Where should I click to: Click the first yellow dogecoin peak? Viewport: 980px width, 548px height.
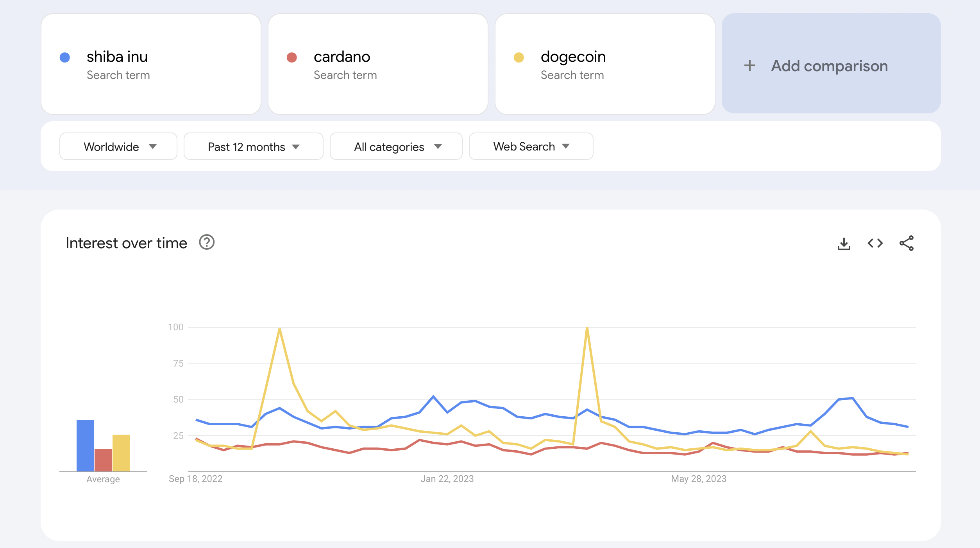280,330
